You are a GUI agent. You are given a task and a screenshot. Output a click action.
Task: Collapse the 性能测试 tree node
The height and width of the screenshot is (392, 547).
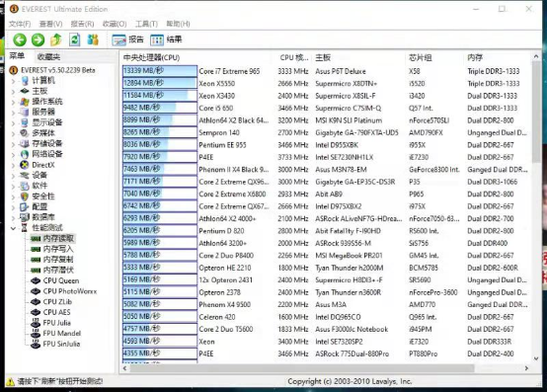13,228
